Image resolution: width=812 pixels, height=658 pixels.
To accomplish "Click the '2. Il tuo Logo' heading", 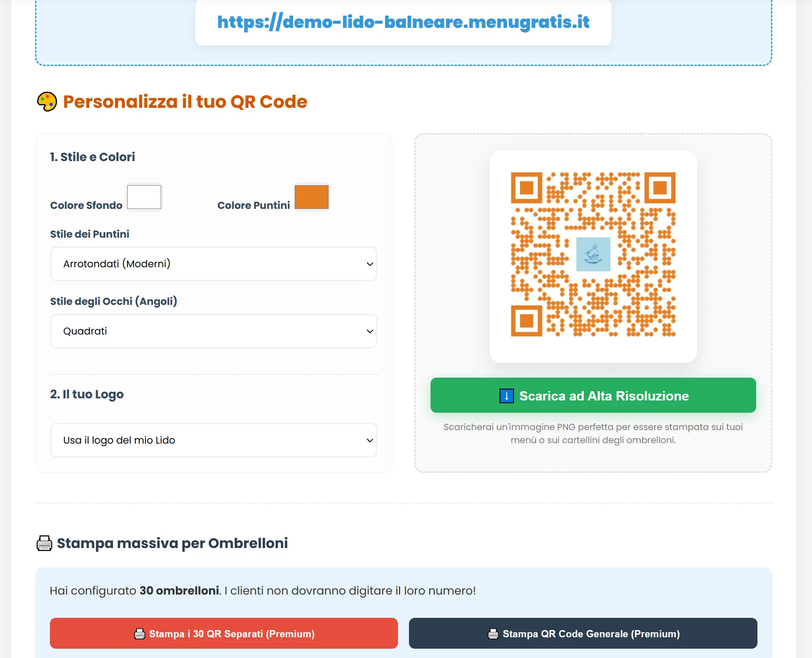I will tap(87, 394).
